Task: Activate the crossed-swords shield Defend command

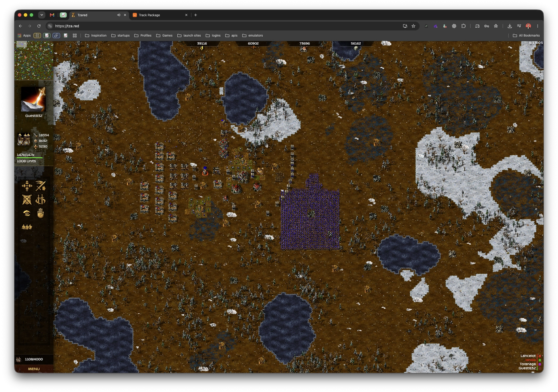Action: pos(27,199)
